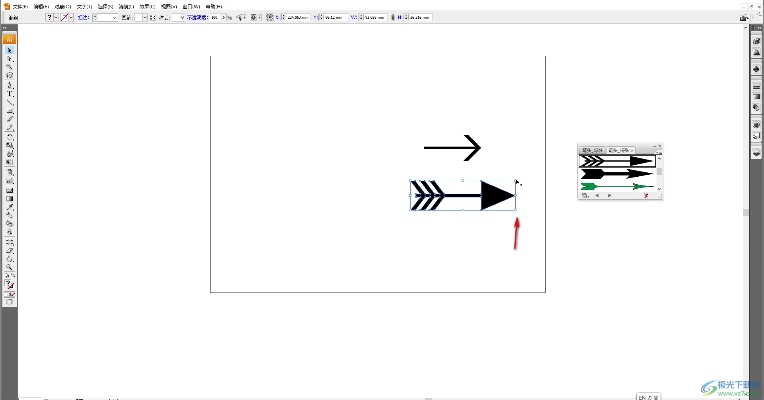Click the Illustrator Ai logo atop toolbox
The width and height of the screenshot is (764, 400).
[9, 39]
